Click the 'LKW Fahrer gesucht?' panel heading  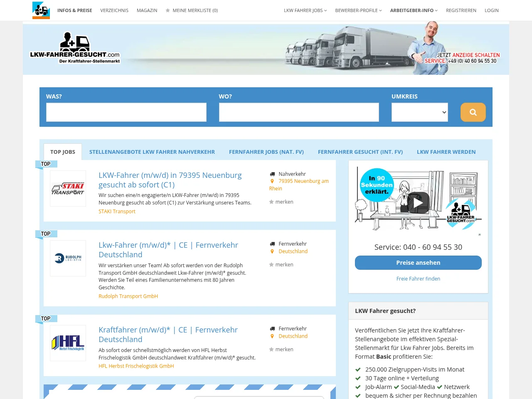tap(385, 311)
